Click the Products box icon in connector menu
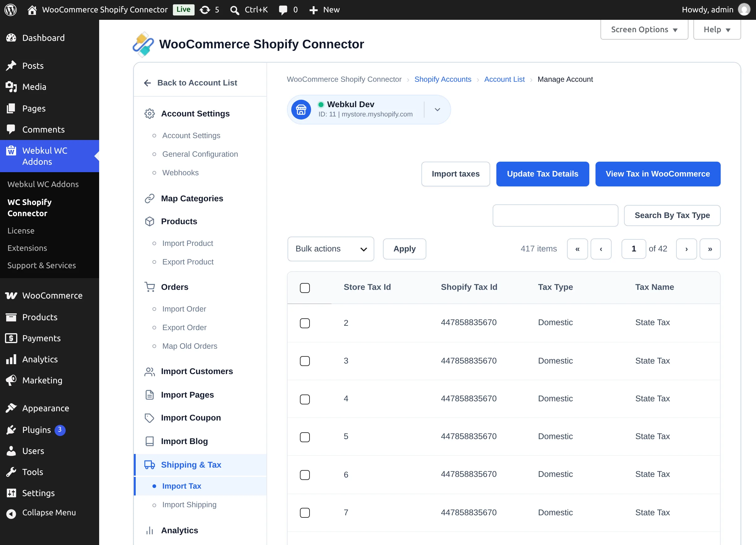Image resolution: width=756 pixels, height=545 pixels. [x=150, y=221]
